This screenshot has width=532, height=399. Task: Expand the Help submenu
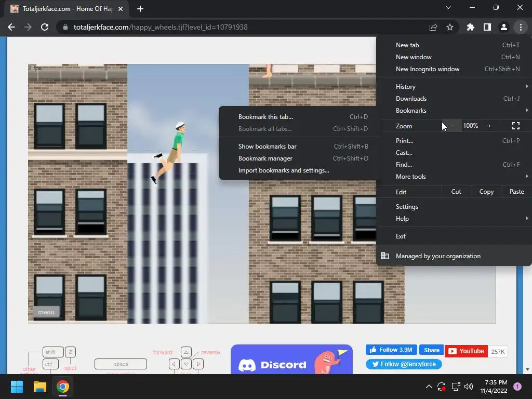pos(454,219)
